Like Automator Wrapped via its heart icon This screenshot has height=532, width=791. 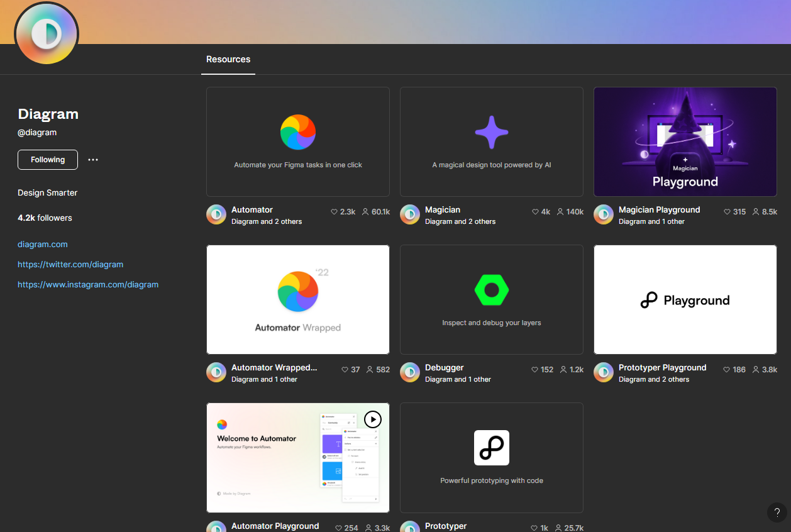pos(345,370)
